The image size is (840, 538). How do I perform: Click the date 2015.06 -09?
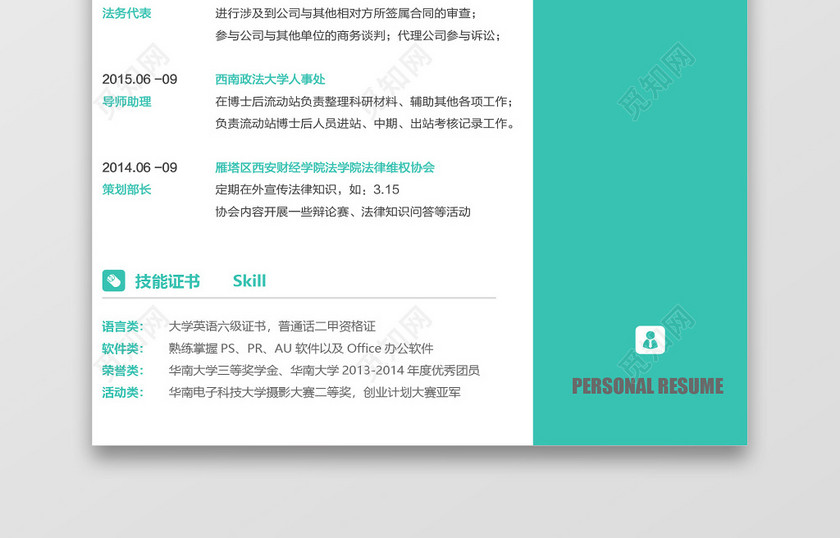[139, 79]
